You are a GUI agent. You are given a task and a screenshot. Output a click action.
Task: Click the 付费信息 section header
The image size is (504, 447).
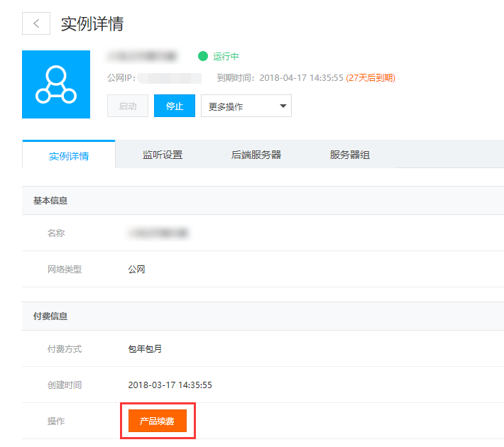[50, 316]
